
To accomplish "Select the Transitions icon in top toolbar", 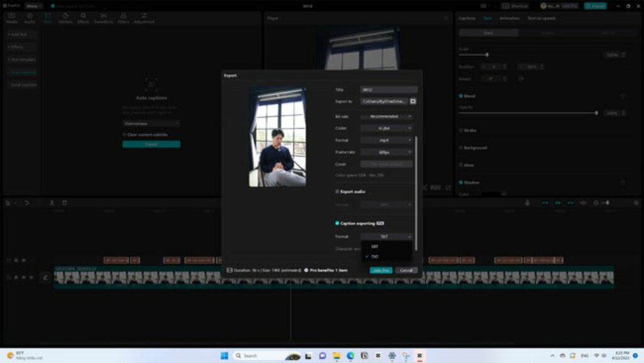I will tap(103, 18).
